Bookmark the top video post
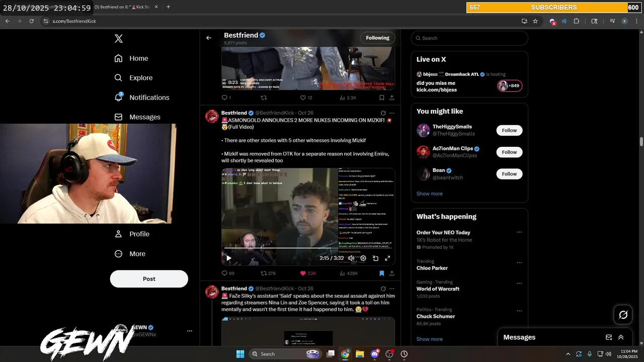This screenshot has width=644, height=362. coord(382,98)
